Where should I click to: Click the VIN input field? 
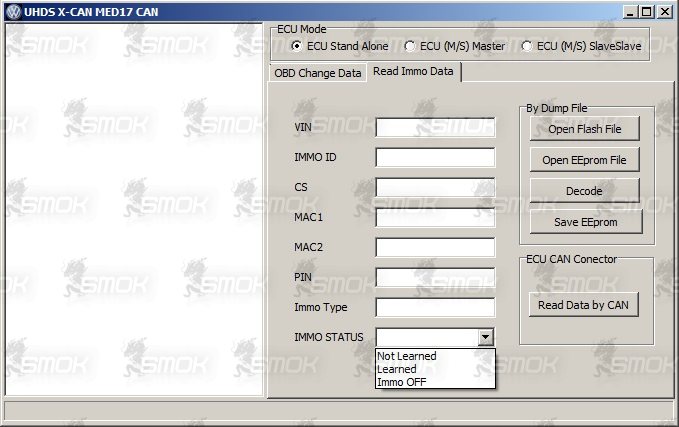coord(435,127)
